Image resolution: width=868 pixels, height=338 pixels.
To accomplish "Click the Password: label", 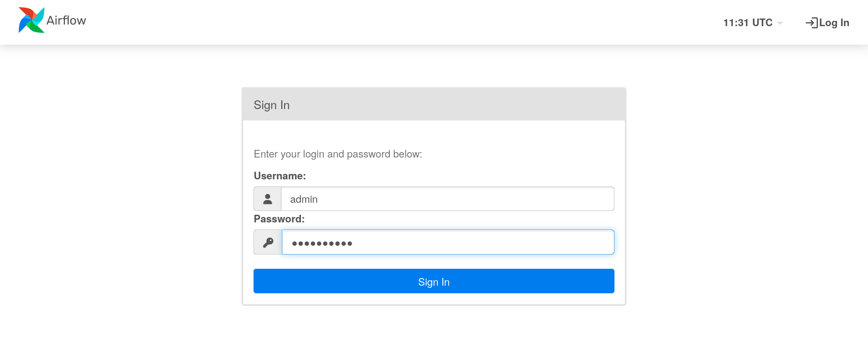I will [279, 219].
